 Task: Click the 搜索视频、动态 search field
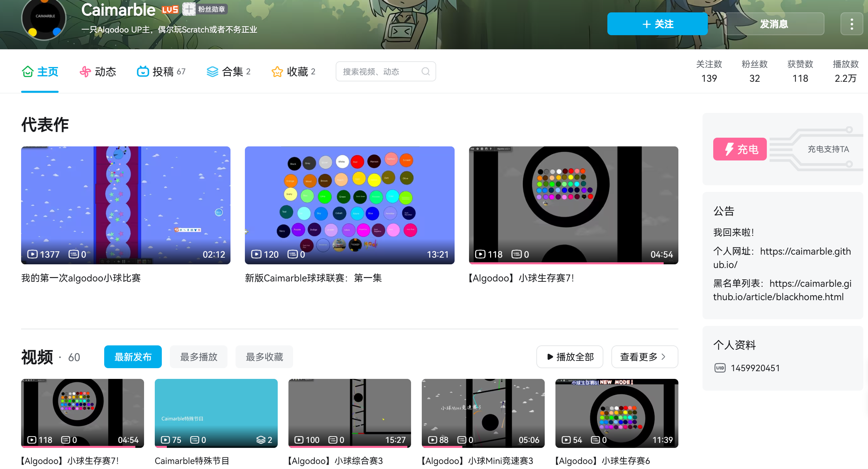coord(386,71)
